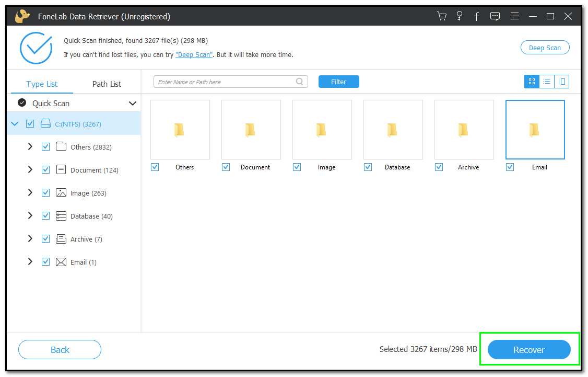Click the key register icon
The width and height of the screenshot is (588, 377).
(x=460, y=16)
